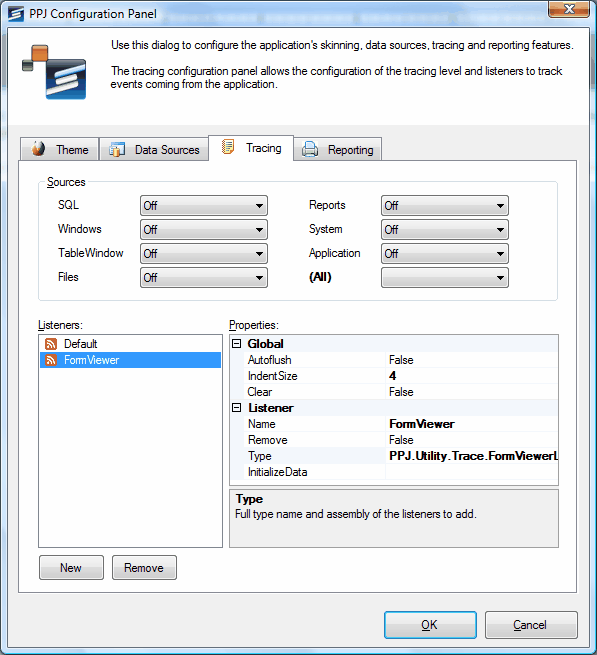Click the Cancel button
This screenshot has height=655, width=597.
pos(531,625)
